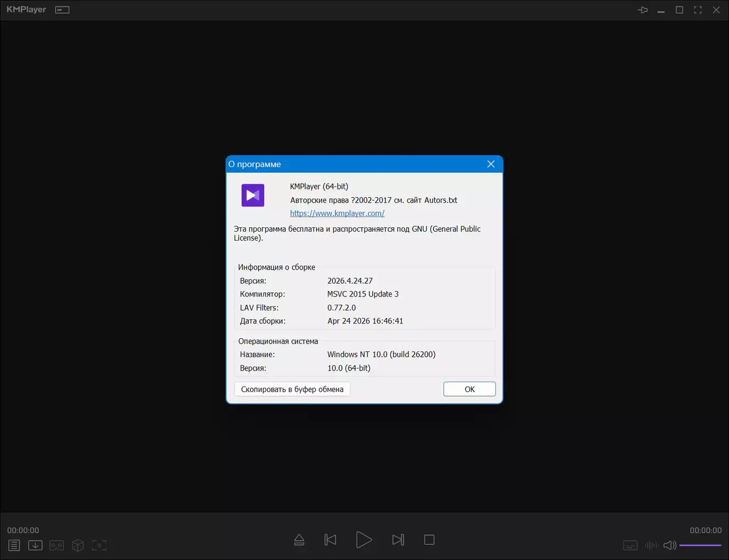Skip to the next track
The width and height of the screenshot is (729, 560).
click(x=398, y=540)
